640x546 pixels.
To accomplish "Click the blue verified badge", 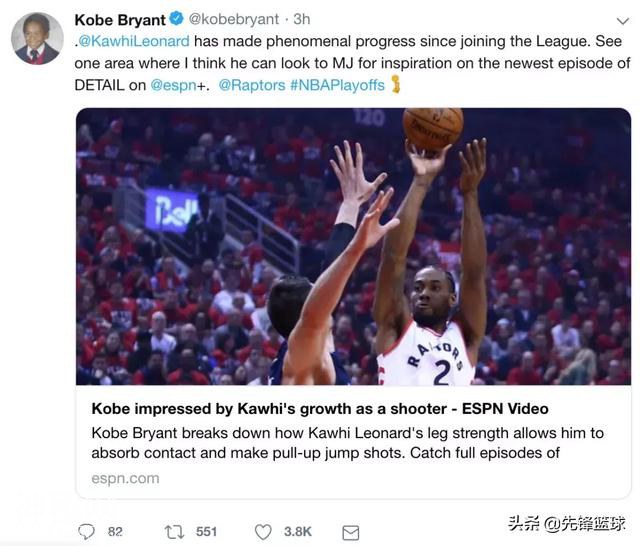I will (x=176, y=19).
